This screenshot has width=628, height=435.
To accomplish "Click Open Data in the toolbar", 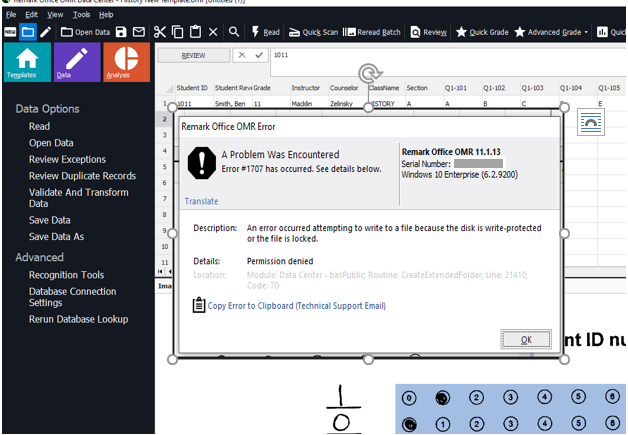I will (x=85, y=32).
